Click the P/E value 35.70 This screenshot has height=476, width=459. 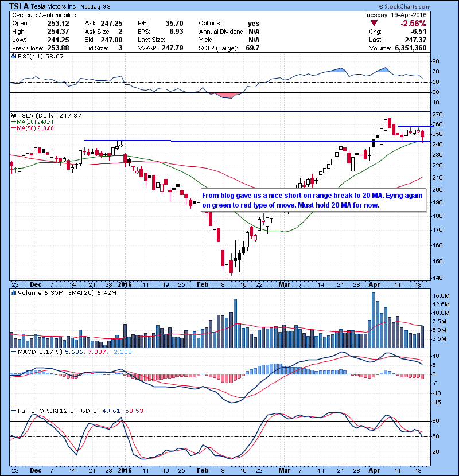pyautogui.click(x=174, y=24)
